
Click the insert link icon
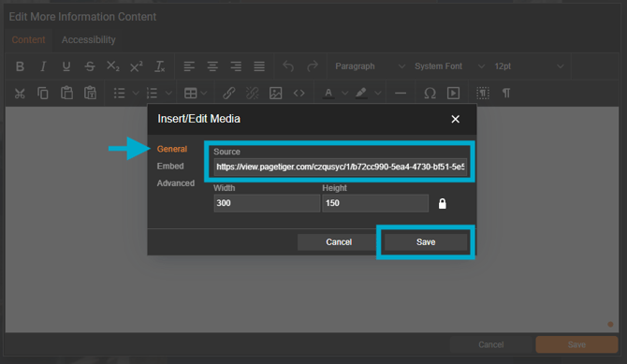point(228,94)
